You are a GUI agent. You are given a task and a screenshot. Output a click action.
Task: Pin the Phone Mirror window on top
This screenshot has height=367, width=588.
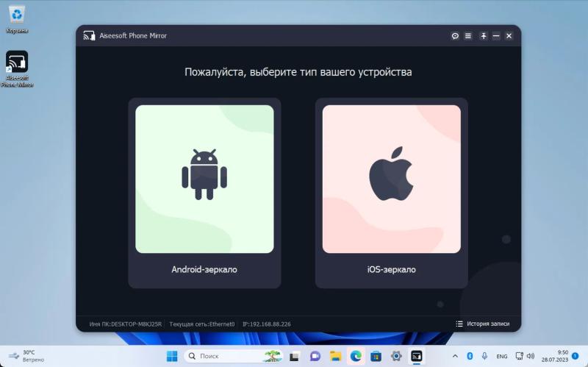point(484,36)
